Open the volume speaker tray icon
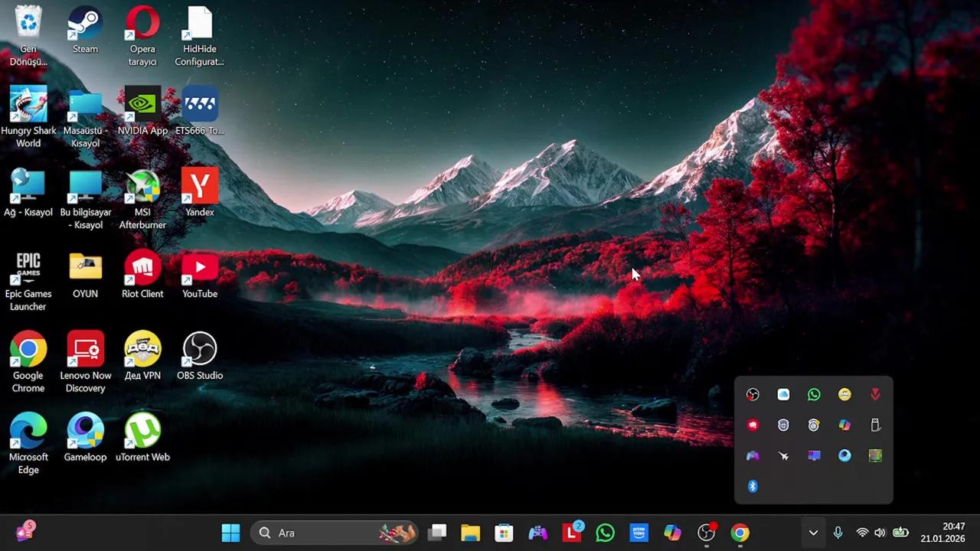The image size is (980, 551). point(880,533)
